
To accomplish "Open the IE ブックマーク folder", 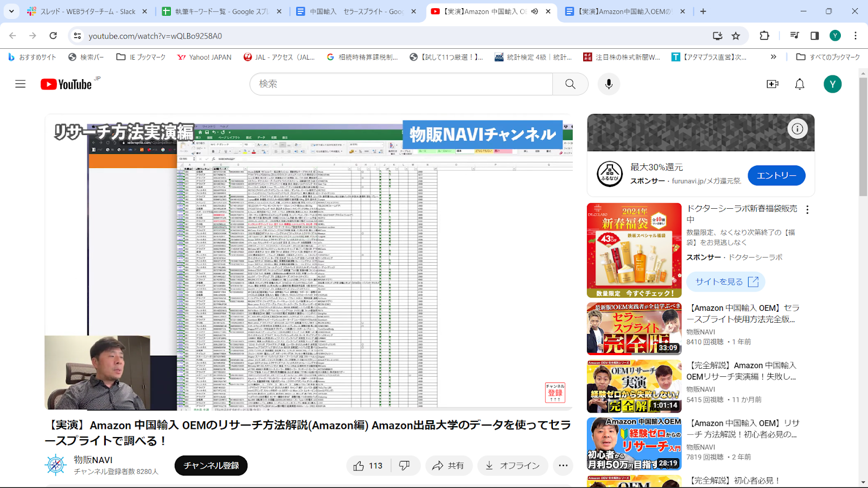I will [141, 57].
